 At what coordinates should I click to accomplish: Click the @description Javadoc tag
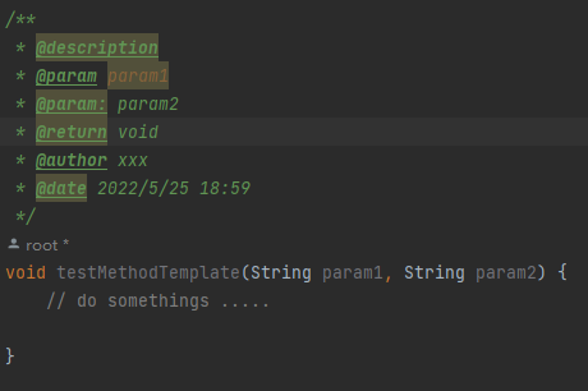97,48
